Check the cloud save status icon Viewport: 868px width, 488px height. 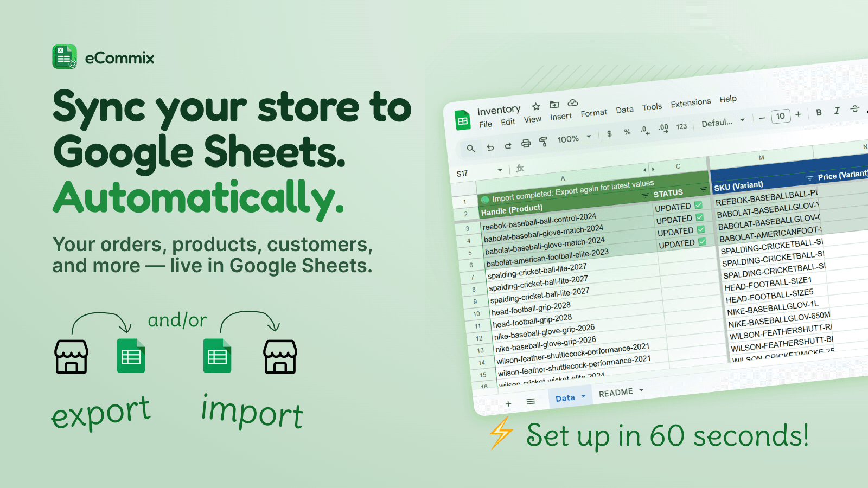pyautogui.click(x=572, y=102)
